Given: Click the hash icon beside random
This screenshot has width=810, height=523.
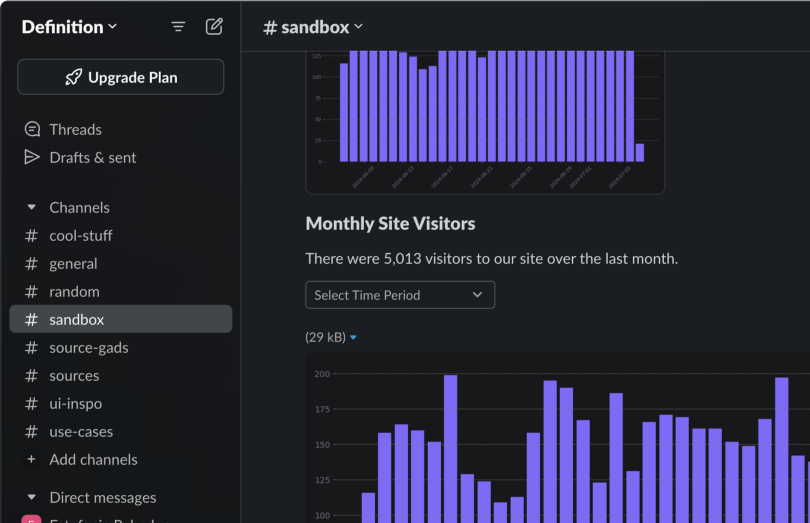Looking at the screenshot, I should point(32,291).
